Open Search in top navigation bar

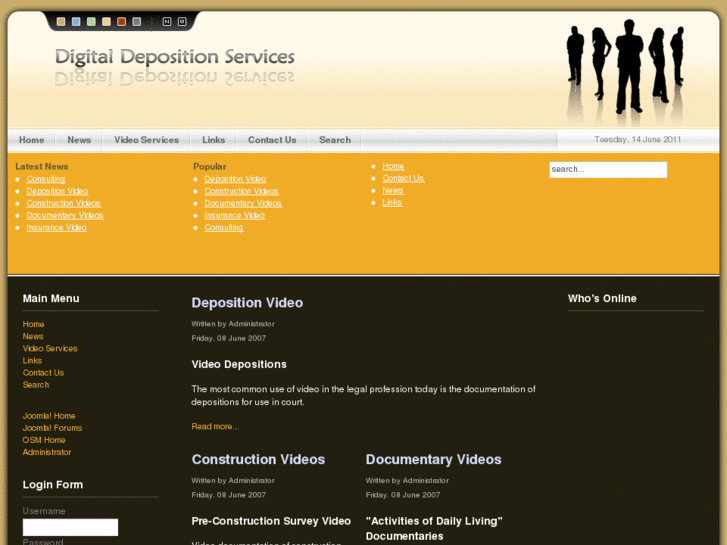click(x=335, y=140)
